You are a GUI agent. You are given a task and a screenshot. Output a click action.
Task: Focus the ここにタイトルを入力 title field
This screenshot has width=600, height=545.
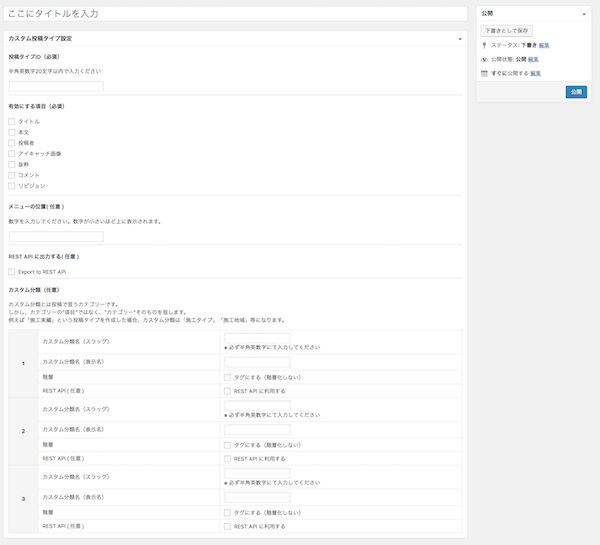pyautogui.click(x=236, y=14)
